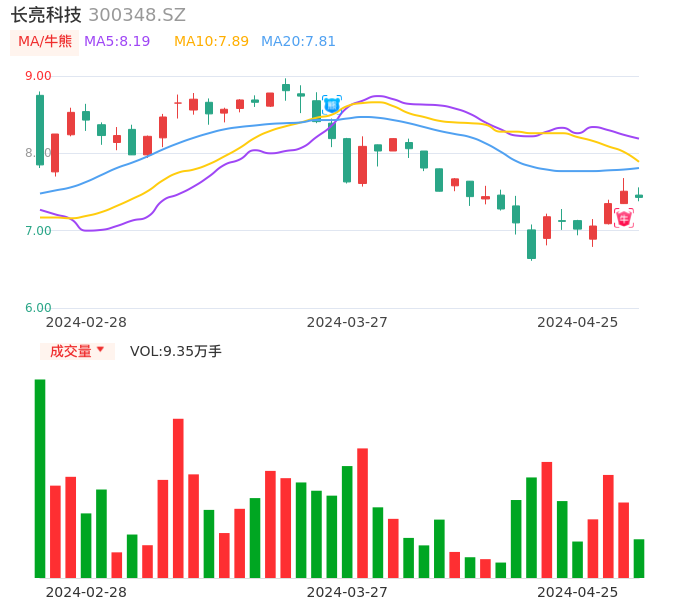Click the 9.00 price axis label
The image size is (686, 606).
click(38, 76)
